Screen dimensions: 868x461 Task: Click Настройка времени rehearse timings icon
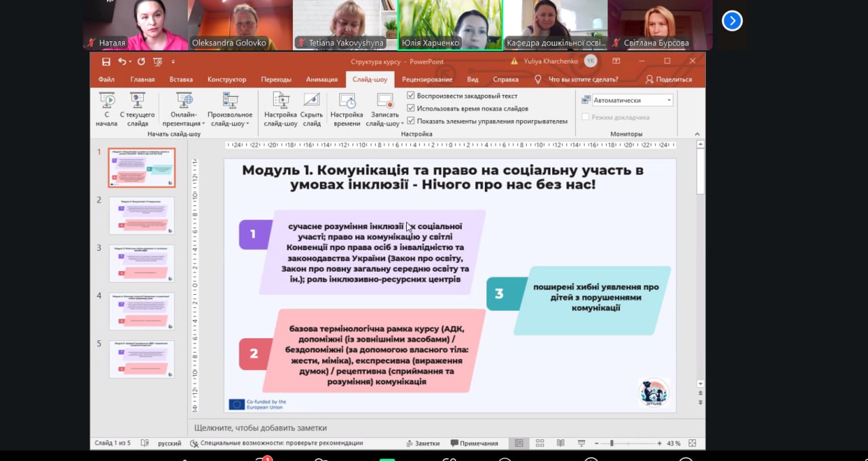[x=347, y=108]
